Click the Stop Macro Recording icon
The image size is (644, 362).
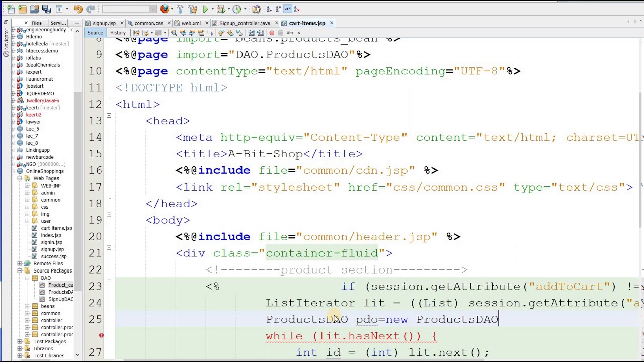[x=281, y=33]
